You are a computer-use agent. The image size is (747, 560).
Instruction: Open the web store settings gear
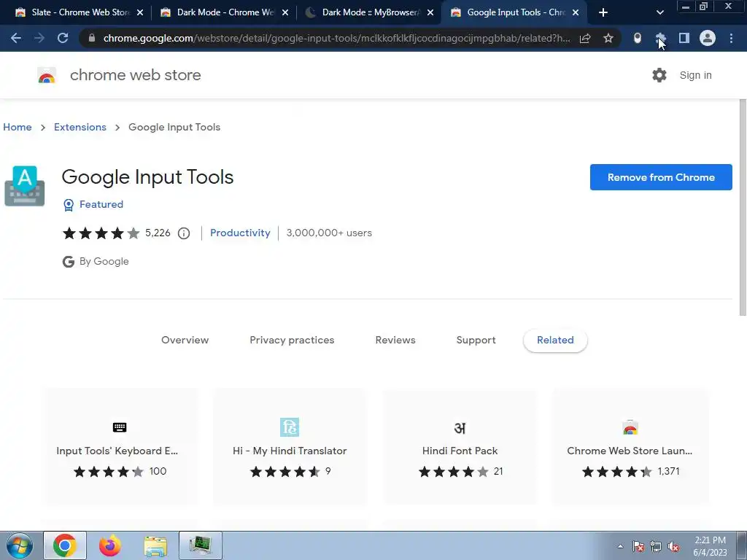[x=659, y=75]
